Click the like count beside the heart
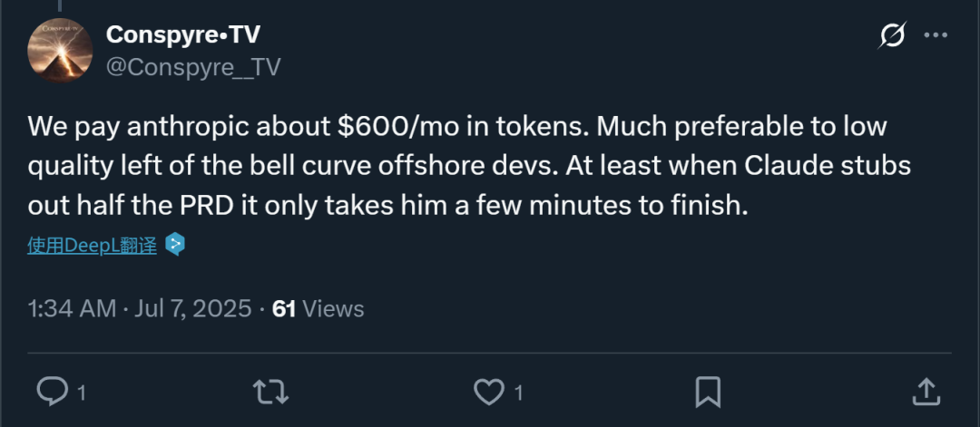 pos(518,393)
